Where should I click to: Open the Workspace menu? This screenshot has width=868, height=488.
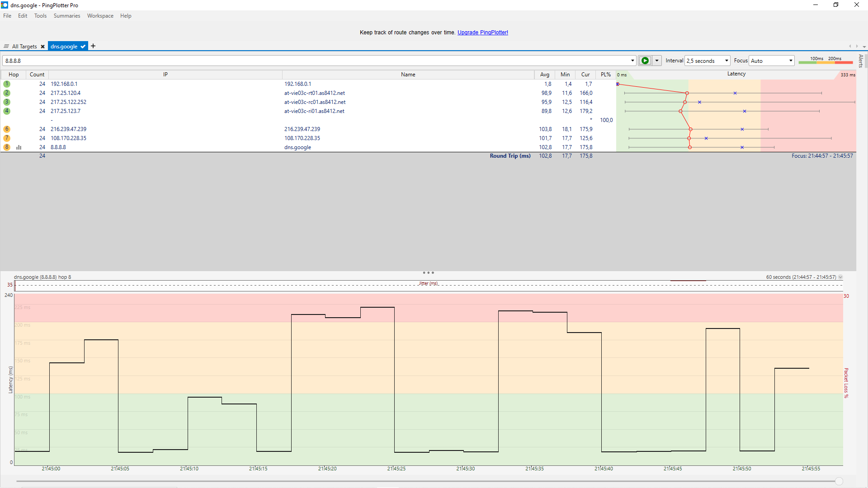click(x=100, y=16)
